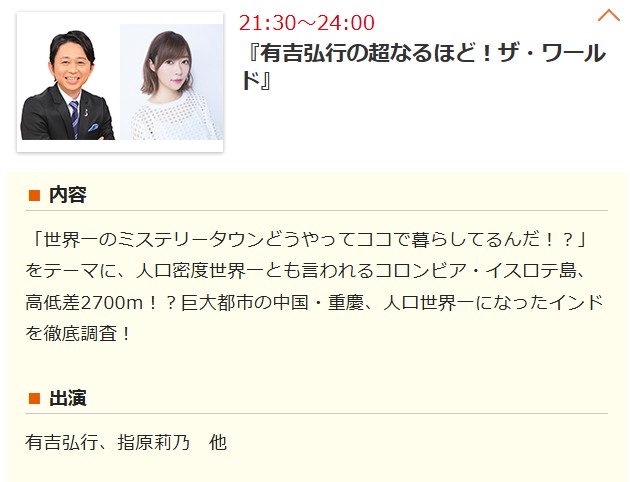The height and width of the screenshot is (482, 630).
Task: Click the text を徹底調査！
Action: (78, 333)
